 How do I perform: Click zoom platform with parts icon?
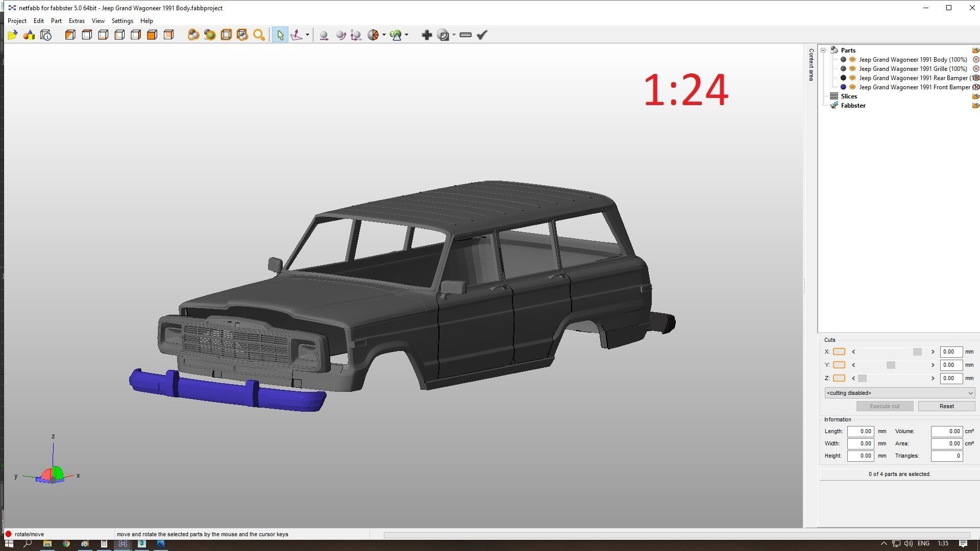point(242,35)
